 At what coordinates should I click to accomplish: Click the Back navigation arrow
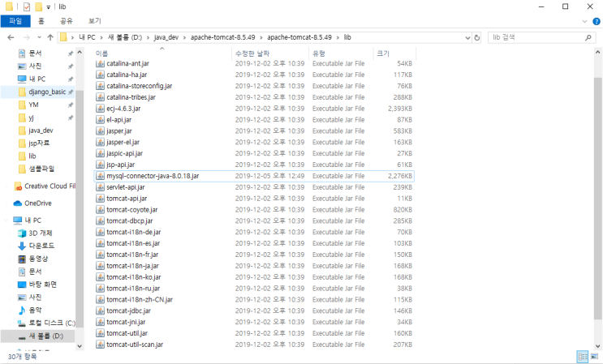coord(11,37)
